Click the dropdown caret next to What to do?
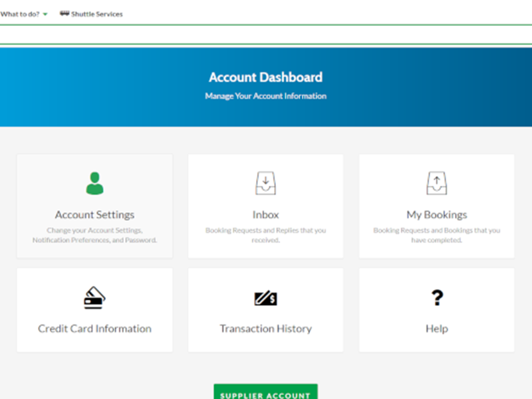The height and width of the screenshot is (399, 532). pyautogui.click(x=44, y=13)
